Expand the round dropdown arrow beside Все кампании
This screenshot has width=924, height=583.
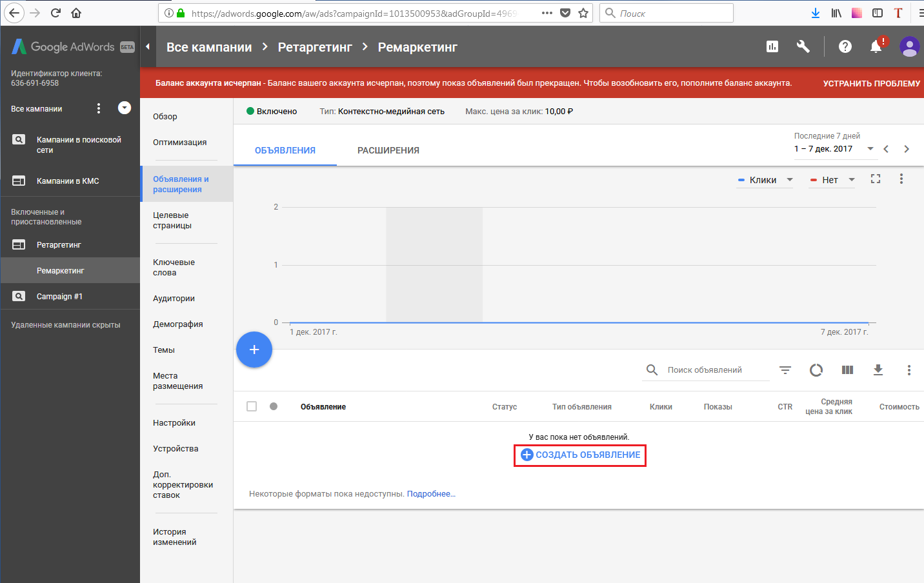pyautogui.click(x=125, y=108)
